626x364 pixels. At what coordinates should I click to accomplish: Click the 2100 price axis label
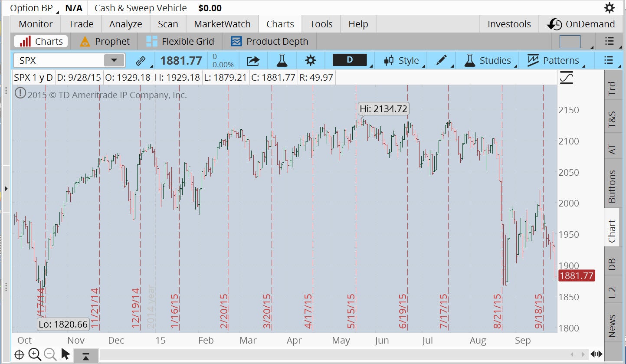pyautogui.click(x=569, y=141)
